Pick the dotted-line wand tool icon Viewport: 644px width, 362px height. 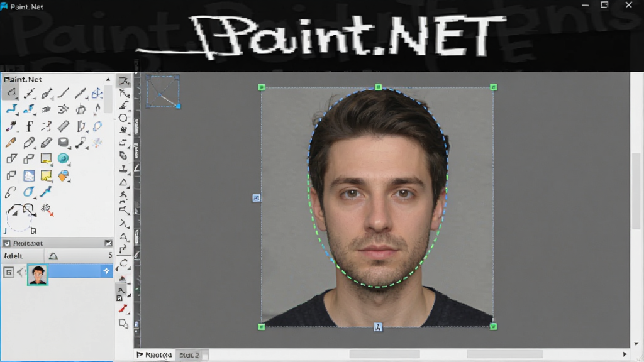29,94
